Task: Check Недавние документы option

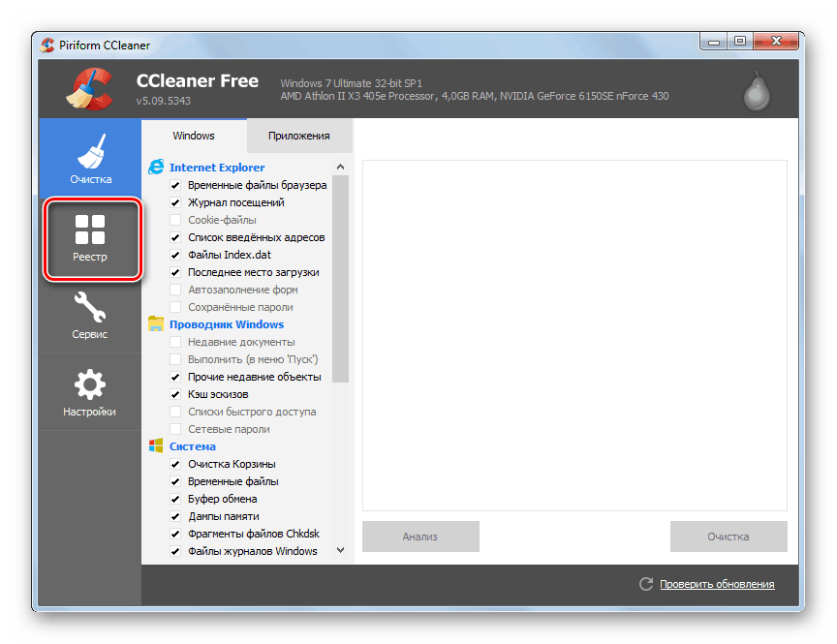Action: (175, 342)
